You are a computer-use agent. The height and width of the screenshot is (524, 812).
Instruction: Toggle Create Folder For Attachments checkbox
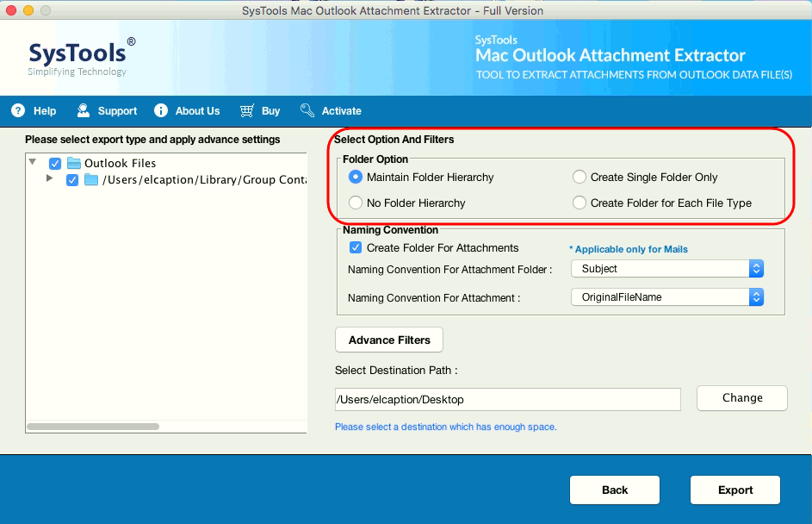click(x=356, y=247)
